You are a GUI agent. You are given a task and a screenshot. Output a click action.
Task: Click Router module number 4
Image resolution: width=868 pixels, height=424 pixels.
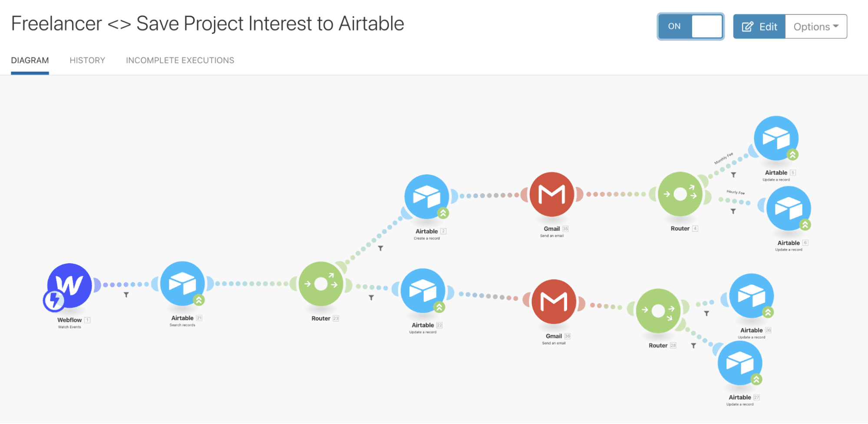680,194
